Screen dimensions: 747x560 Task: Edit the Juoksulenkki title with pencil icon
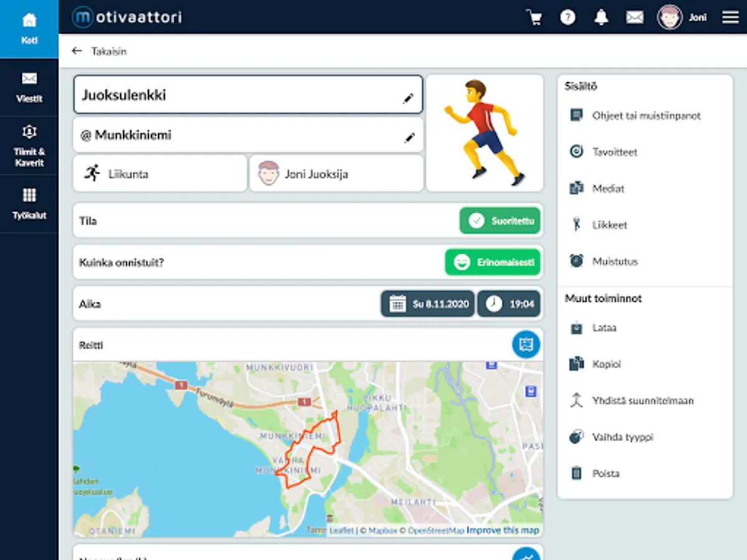[x=408, y=98]
